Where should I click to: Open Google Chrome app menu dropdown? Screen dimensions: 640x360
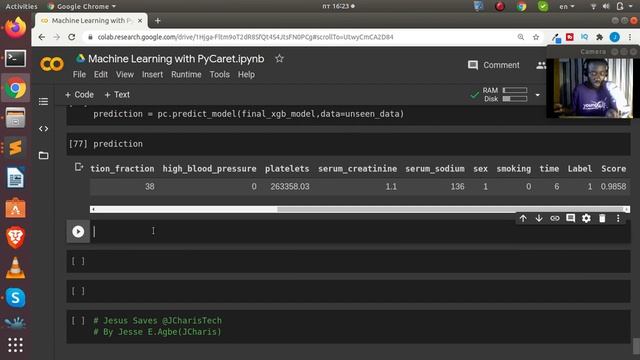tap(82, 6)
